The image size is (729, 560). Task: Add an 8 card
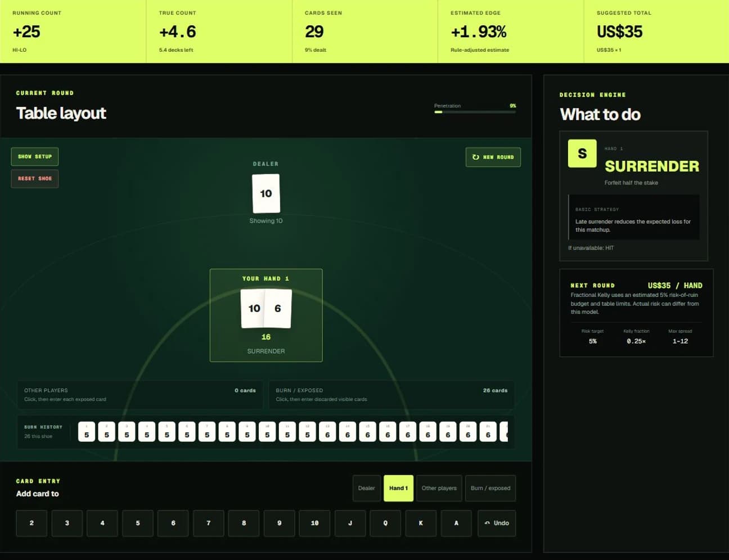coord(244,523)
